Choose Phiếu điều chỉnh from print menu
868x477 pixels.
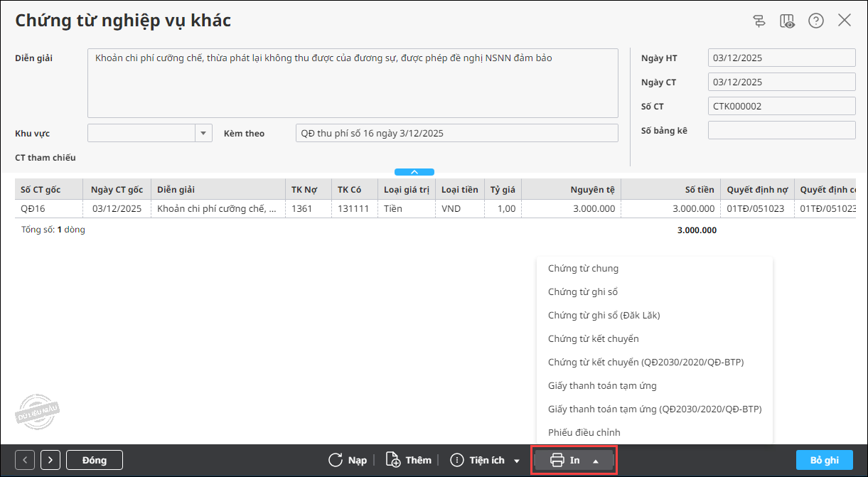(584, 432)
